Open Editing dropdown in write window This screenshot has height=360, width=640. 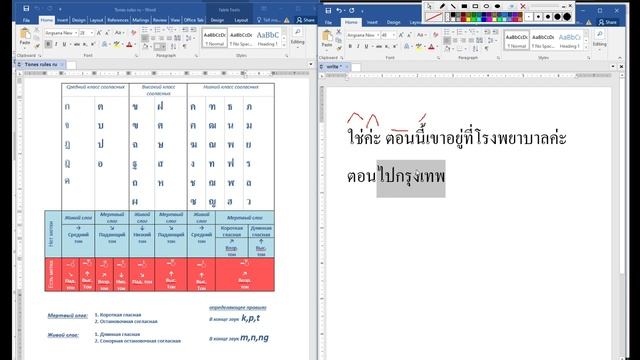click(x=600, y=39)
